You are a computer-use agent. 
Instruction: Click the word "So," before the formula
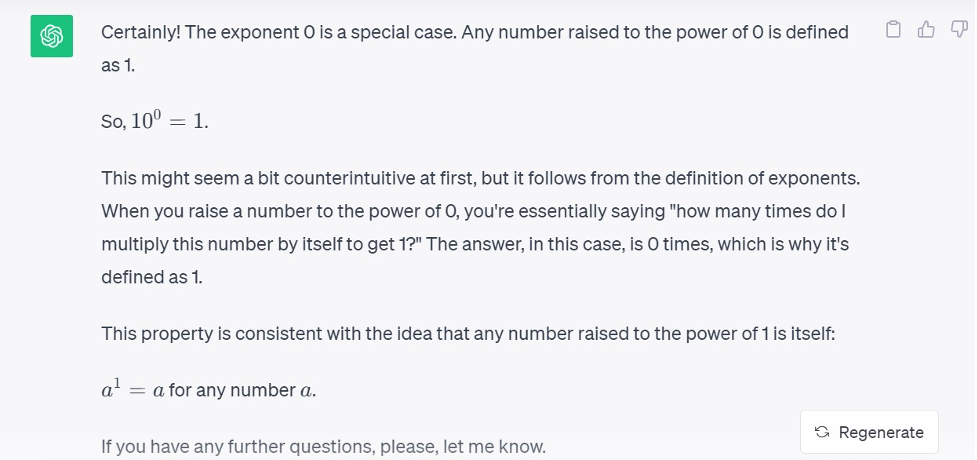pos(113,122)
